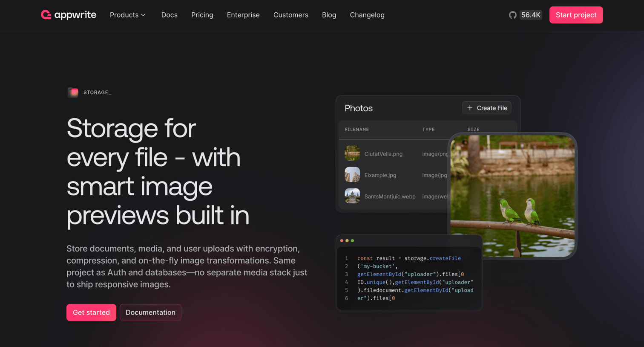This screenshot has height=347, width=644.
Task: Click the image/jpg type cell
Action: [x=435, y=175]
